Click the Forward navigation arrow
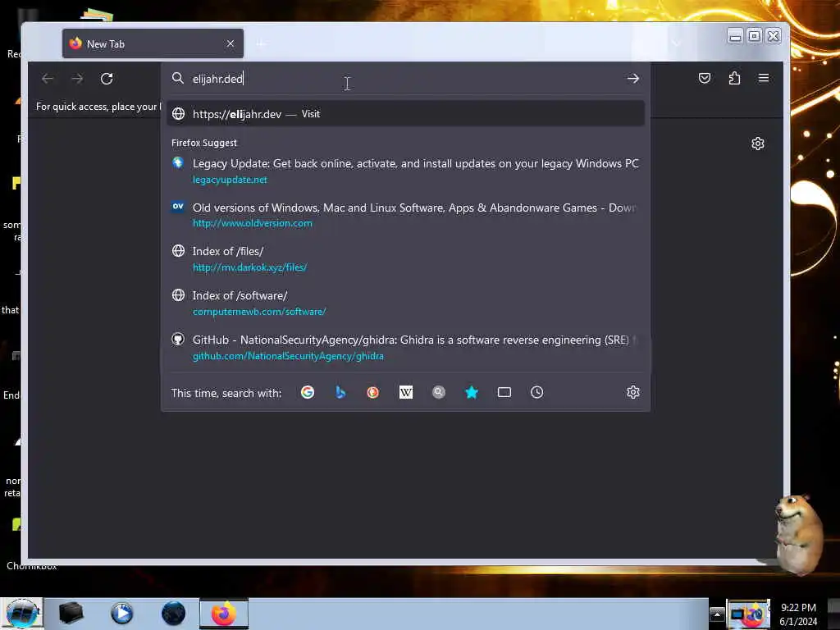Screen dimensions: 840x630 tap(77, 79)
